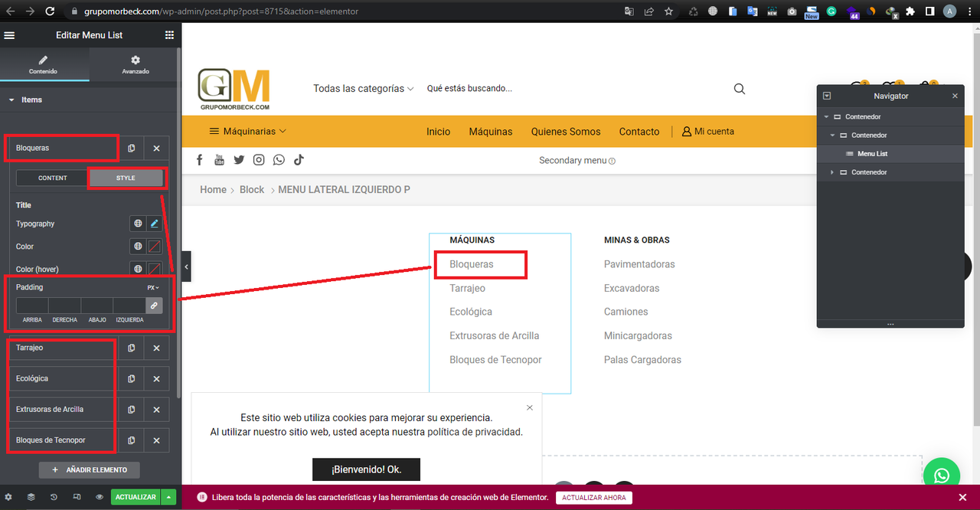
Task: Open save options arrow next to ACTUALIZAR
Action: [169, 497]
